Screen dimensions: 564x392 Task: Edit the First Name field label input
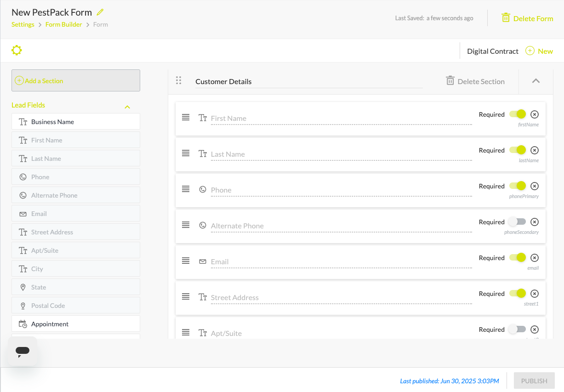coord(342,119)
